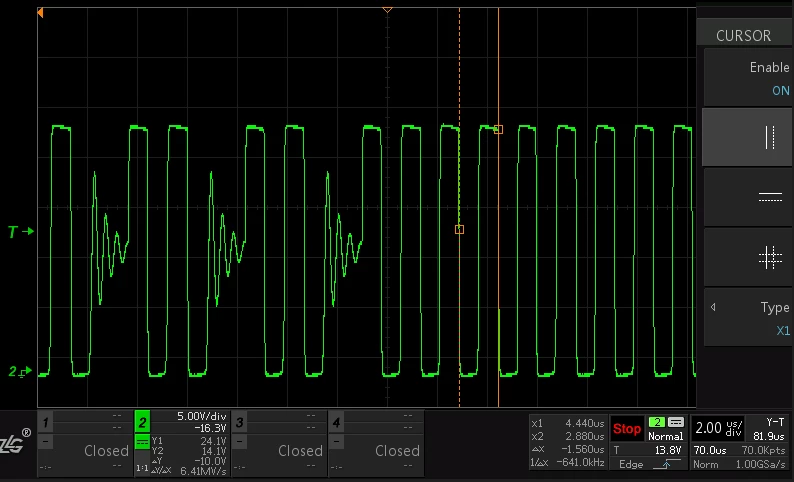Click the trigger coupling icon beside source 2

[676, 422]
